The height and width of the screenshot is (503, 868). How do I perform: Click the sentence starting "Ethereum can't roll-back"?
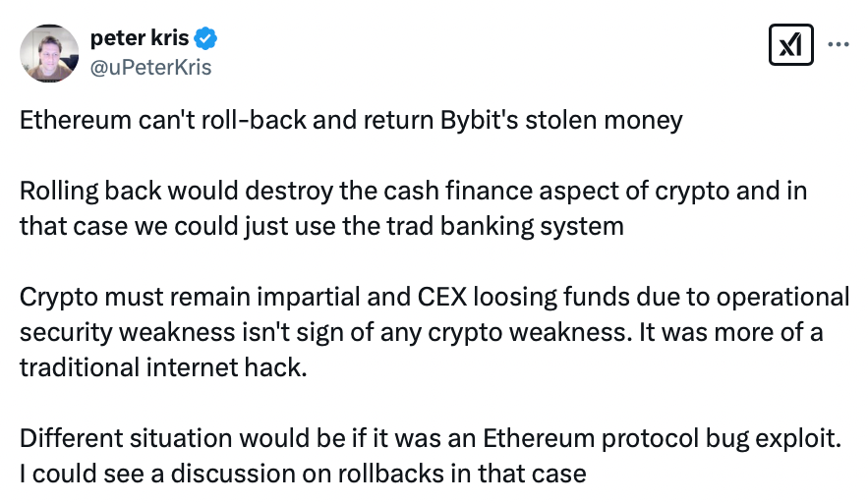350,122
